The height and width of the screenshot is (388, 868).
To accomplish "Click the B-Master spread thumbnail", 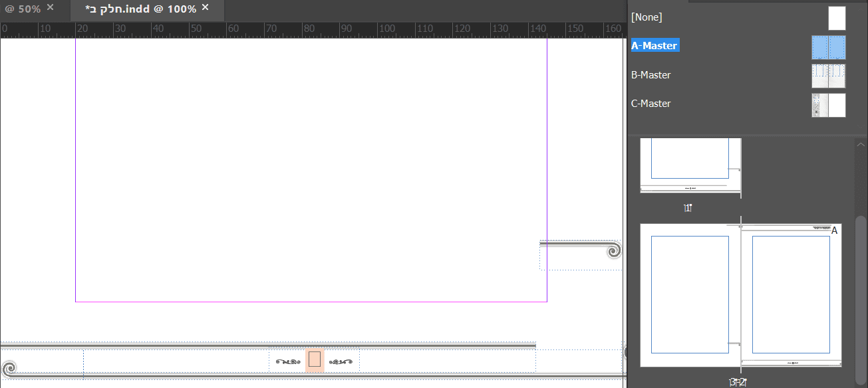I will pyautogui.click(x=829, y=76).
